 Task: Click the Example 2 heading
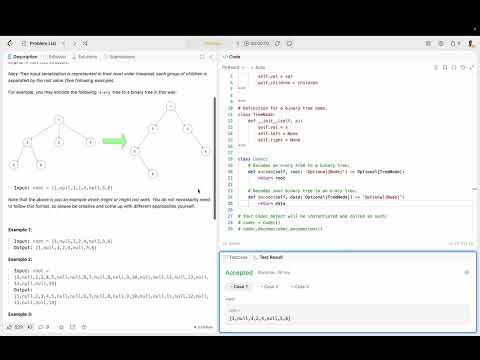pyautogui.click(x=20, y=259)
